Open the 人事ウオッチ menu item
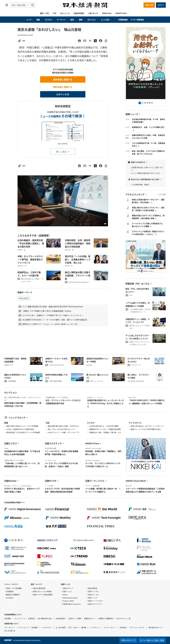The height and width of the screenshot is (644, 170). pyautogui.click(x=93, y=13)
